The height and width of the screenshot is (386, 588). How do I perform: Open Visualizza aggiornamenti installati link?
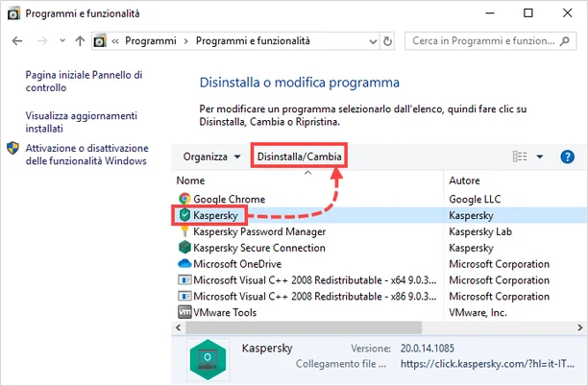tap(82, 122)
